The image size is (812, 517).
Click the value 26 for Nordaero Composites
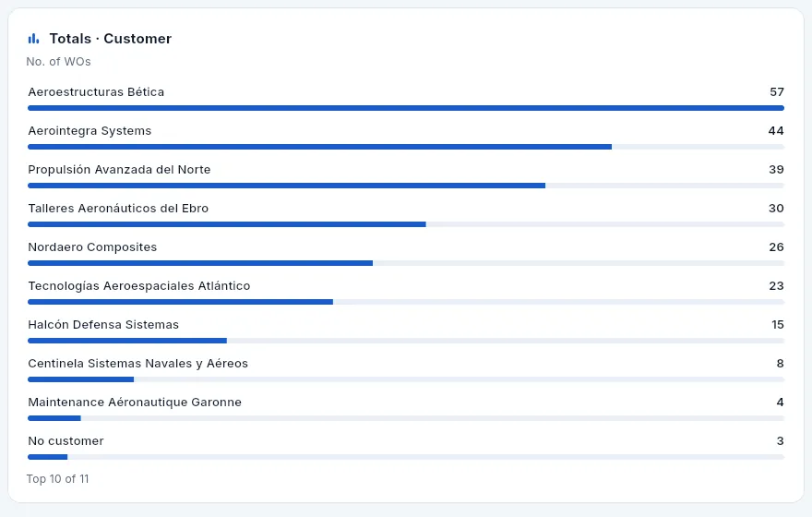(776, 247)
